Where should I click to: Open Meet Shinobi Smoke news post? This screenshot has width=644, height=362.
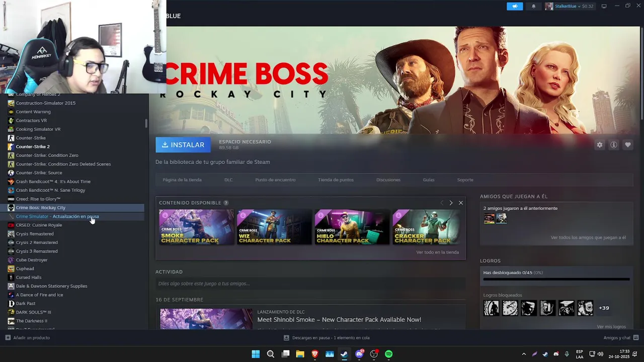(x=339, y=320)
